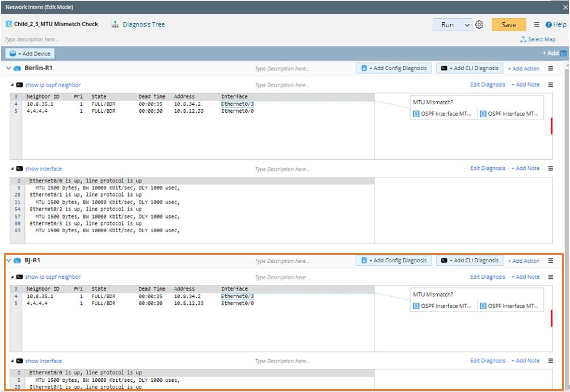570x392 pixels.
Task: Collapse Berlin-R1 show interface command
Action: pyautogui.click(x=12, y=169)
